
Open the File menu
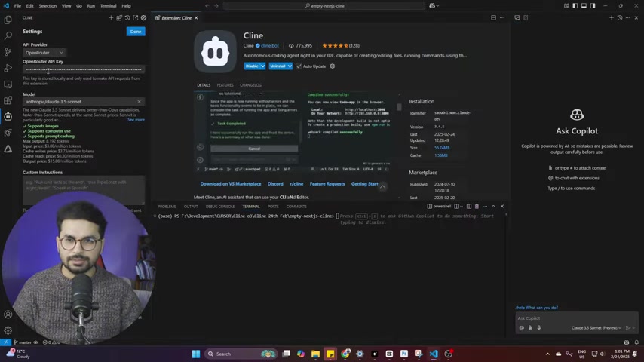tap(17, 6)
